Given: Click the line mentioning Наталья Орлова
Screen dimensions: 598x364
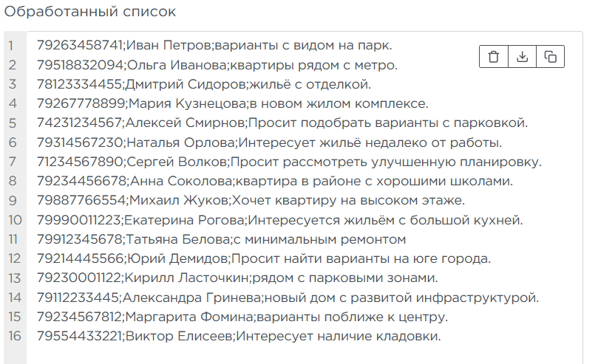Looking at the screenshot, I should tap(269, 142).
